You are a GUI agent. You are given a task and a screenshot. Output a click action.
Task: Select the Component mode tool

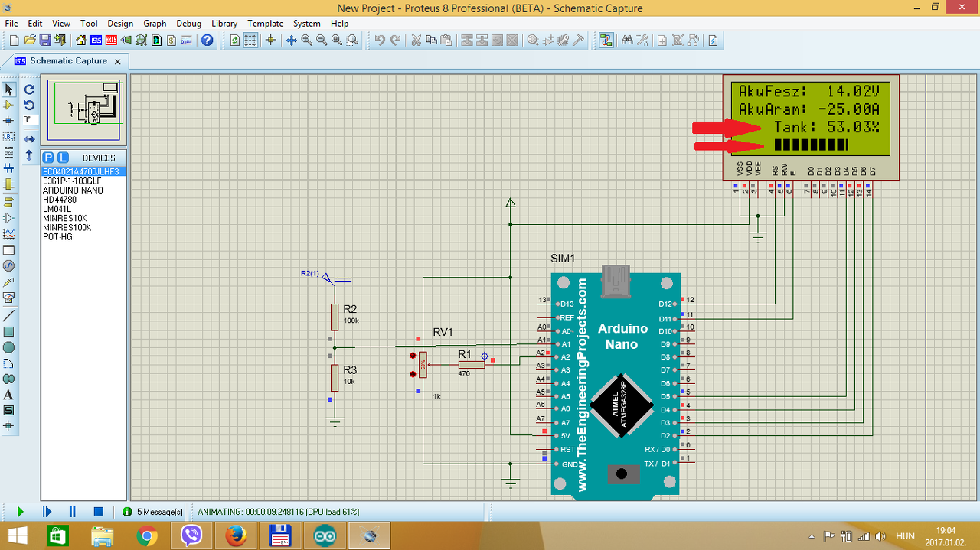[x=8, y=105]
